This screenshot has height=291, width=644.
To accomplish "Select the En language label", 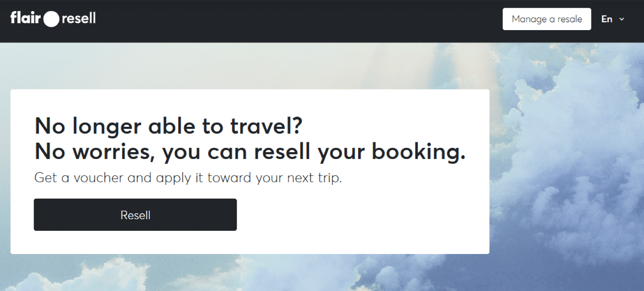I will (607, 19).
